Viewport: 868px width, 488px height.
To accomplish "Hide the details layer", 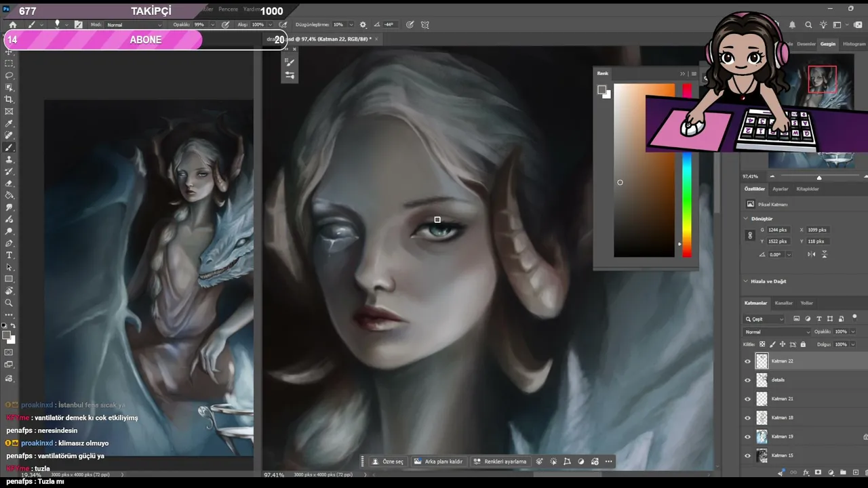I will tap(748, 380).
